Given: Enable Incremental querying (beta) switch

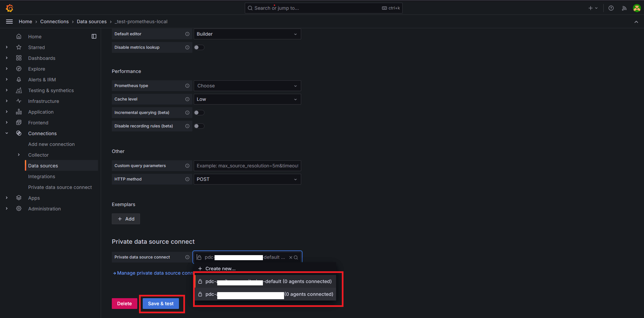Looking at the screenshot, I should pyautogui.click(x=199, y=113).
